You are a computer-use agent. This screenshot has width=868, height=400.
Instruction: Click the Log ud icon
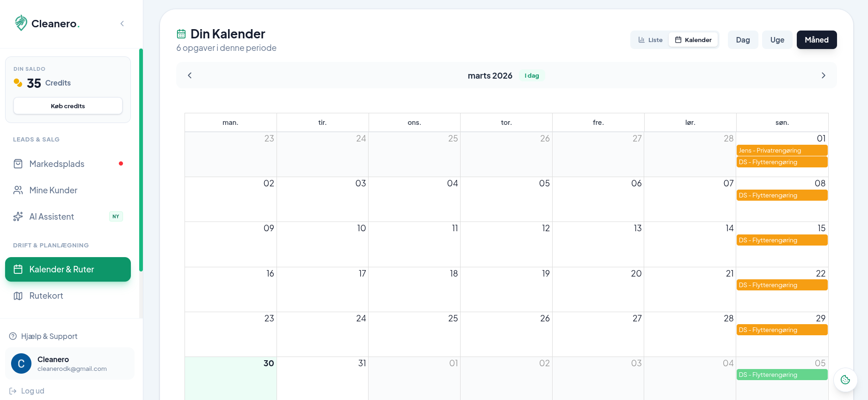pyautogui.click(x=13, y=391)
